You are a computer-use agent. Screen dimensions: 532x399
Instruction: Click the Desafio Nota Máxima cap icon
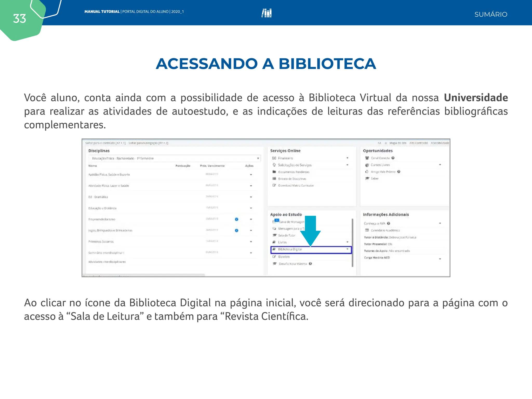pos(274,263)
